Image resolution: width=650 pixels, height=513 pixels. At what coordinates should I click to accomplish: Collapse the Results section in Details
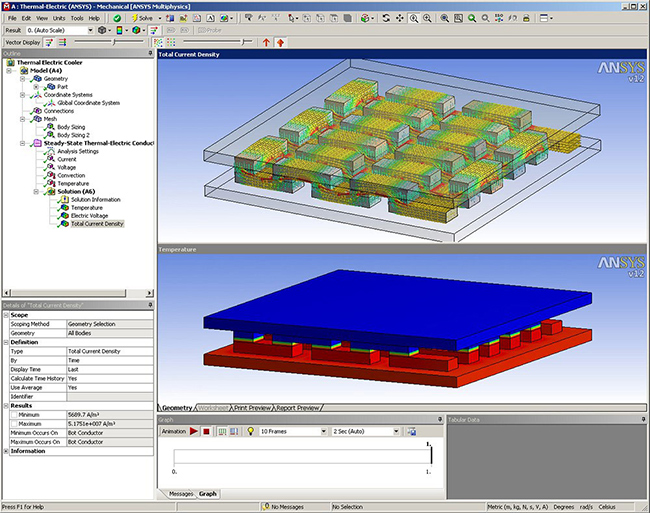(x=5, y=405)
